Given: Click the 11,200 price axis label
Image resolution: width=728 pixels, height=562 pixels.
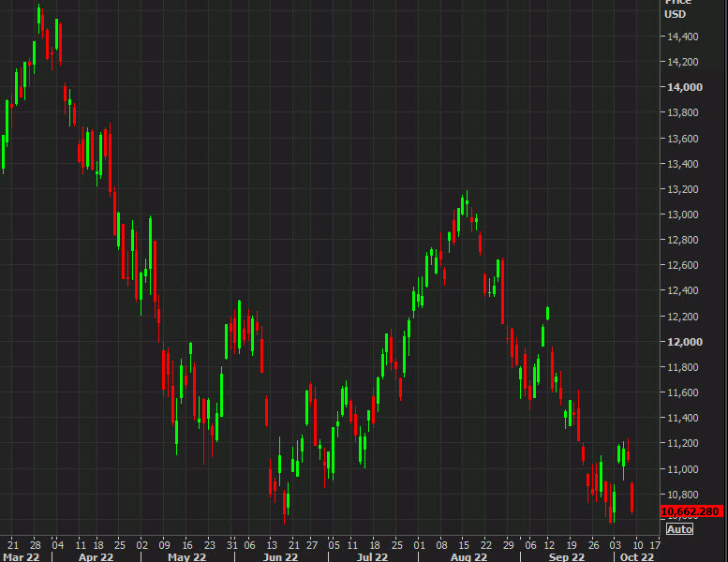Looking at the screenshot, I should click(682, 443).
